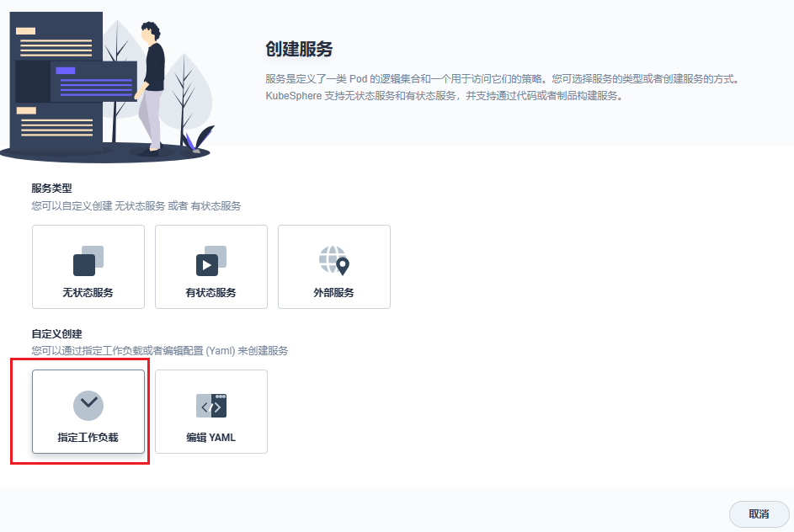Open the 编辑 YAML card label
794x532 pixels.
210,438
